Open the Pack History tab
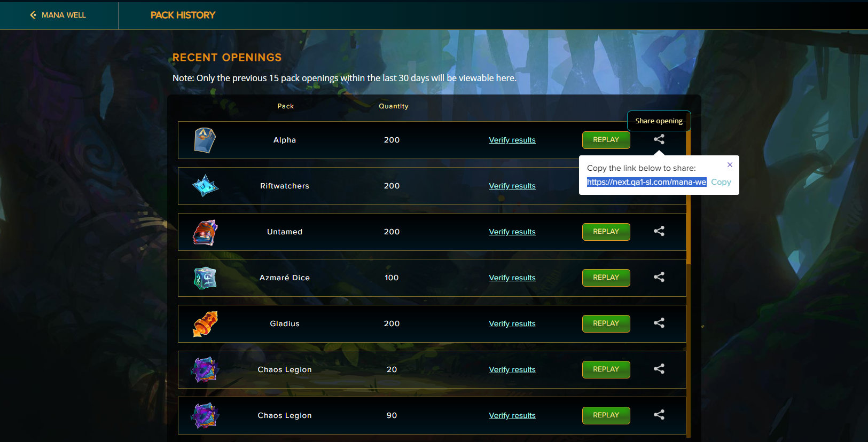This screenshot has width=868, height=442. (183, 15)
